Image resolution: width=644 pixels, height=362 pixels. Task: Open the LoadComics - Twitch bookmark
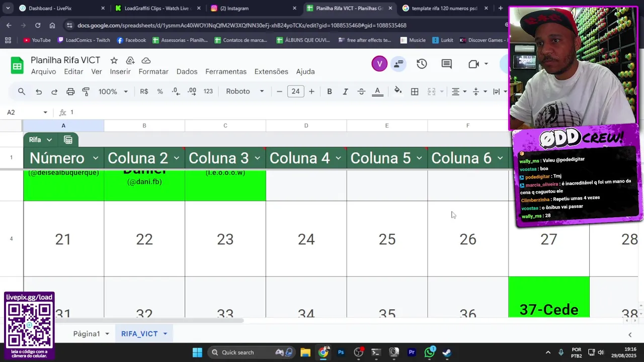[x=84, y=40]
